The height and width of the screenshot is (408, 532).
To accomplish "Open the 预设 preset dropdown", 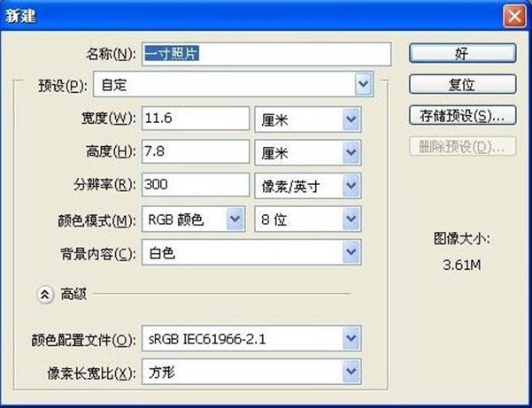I will click(234, 84).
